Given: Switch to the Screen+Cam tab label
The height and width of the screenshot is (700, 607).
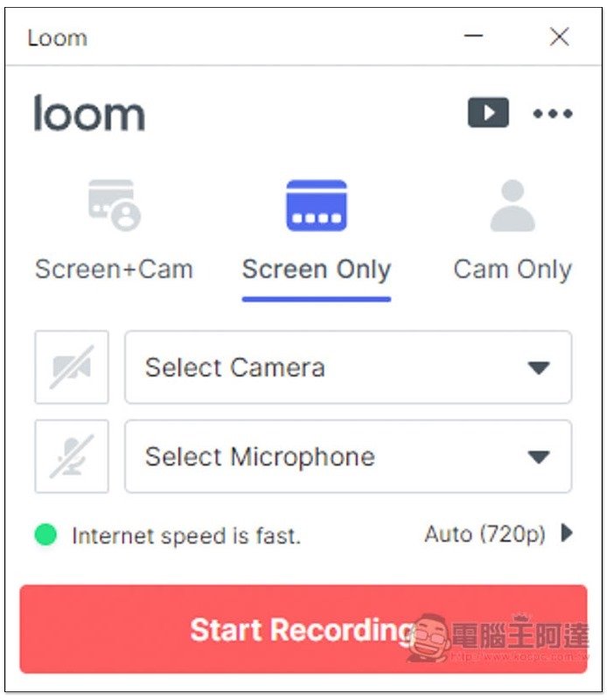Looking at the screenshot, I should [x=115, y=269].
